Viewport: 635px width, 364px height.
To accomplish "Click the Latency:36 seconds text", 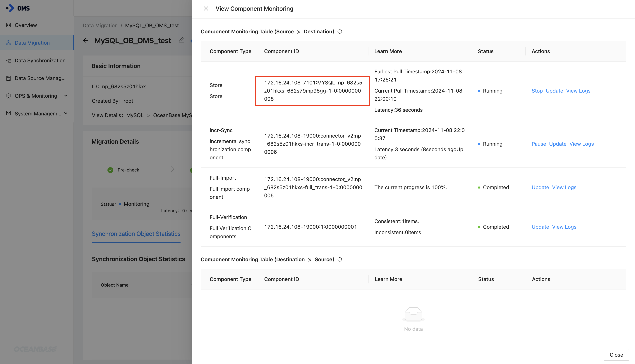I will 398,110.
